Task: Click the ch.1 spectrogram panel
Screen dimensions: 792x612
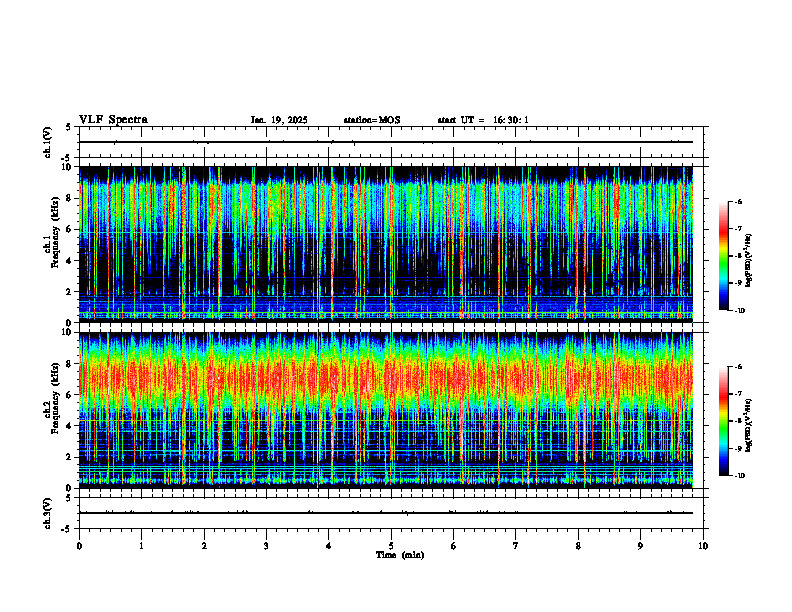Action: [x=386, y=244]
